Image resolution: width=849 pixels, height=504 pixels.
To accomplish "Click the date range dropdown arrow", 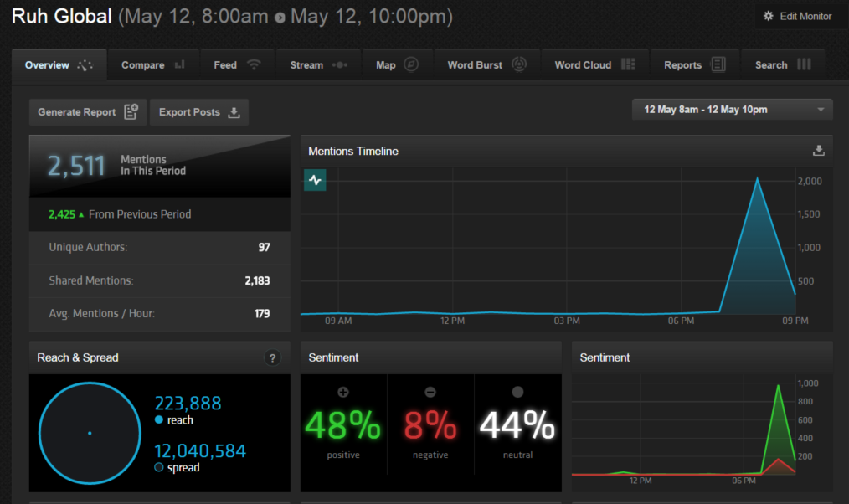I will coord(821,110).
